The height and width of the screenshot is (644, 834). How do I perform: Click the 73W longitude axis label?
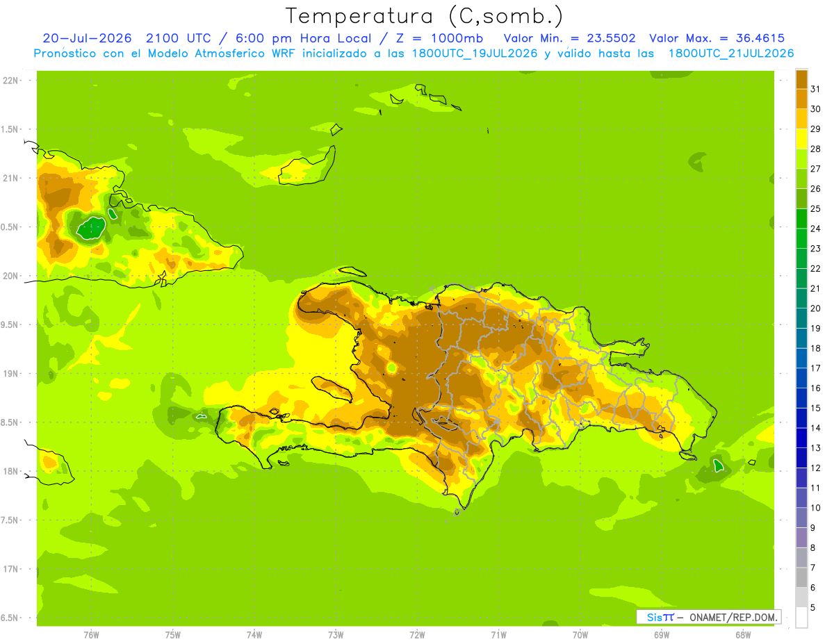point(336,635)
